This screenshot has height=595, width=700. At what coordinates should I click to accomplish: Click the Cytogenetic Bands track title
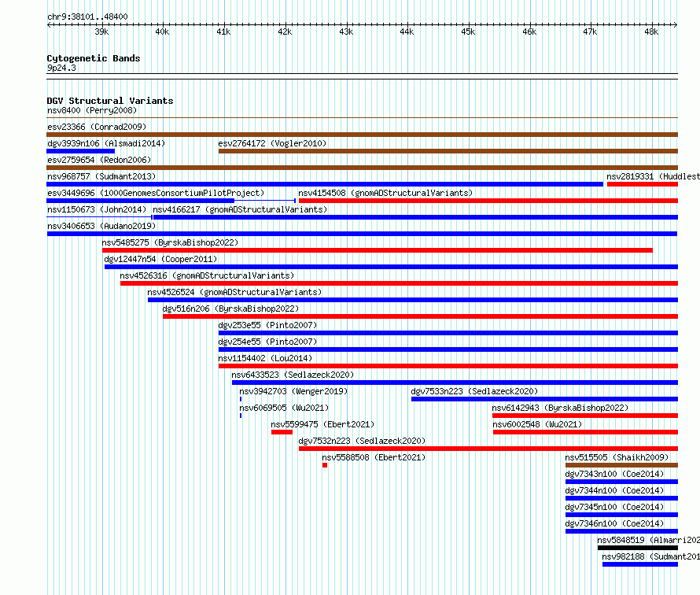point(94,58)
